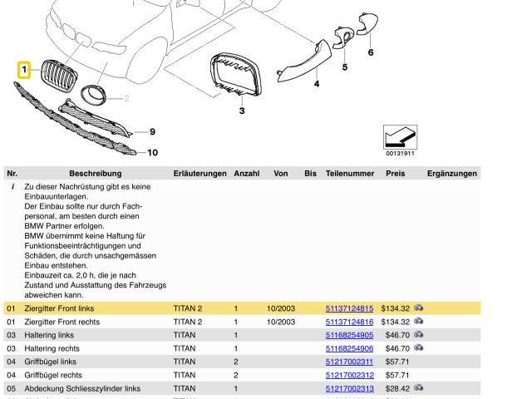Screen dimensions: 532x399
Task: Select callout number 3 in the diagram
Action: click(x=242, y=111)
